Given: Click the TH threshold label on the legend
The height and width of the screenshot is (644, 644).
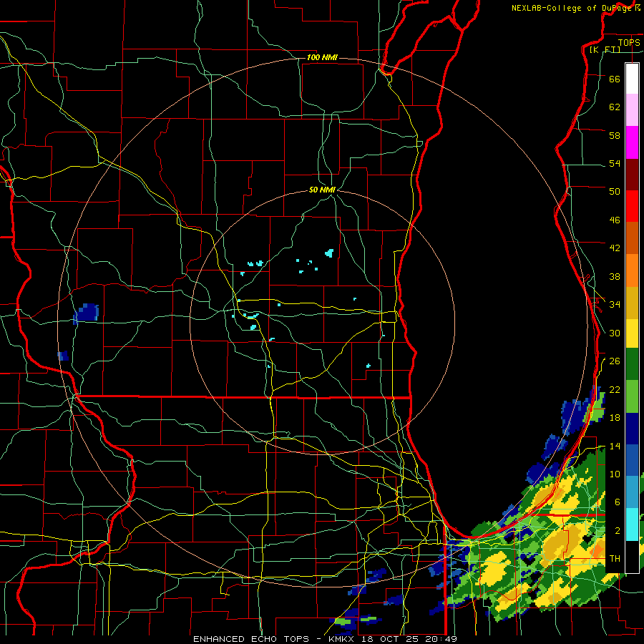Looking at the screenshot, I should 615,559.
